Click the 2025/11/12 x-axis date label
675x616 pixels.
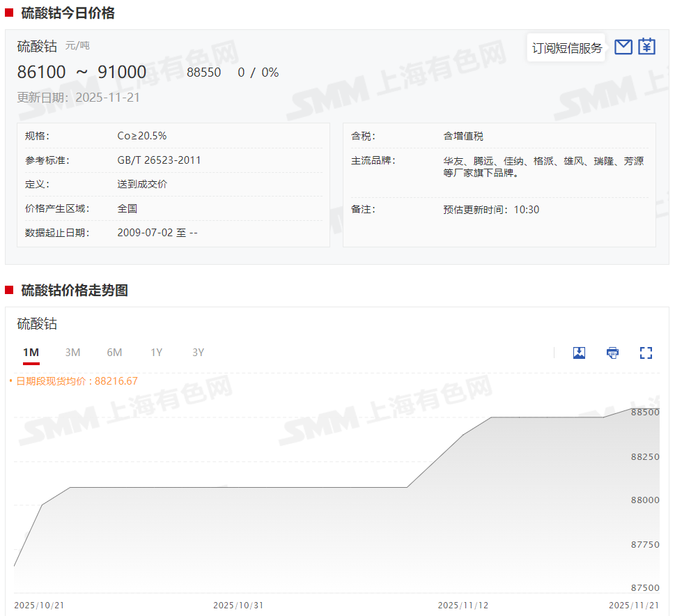[463, 606]
